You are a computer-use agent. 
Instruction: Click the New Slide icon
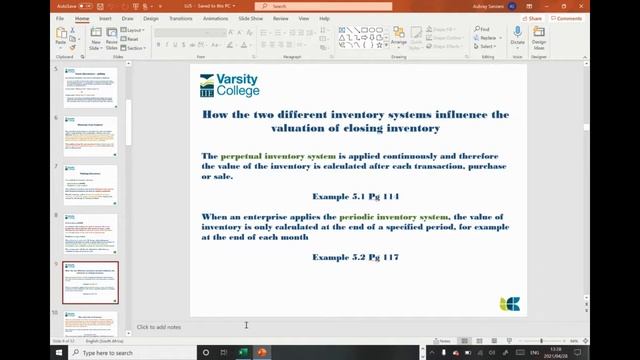96,33
